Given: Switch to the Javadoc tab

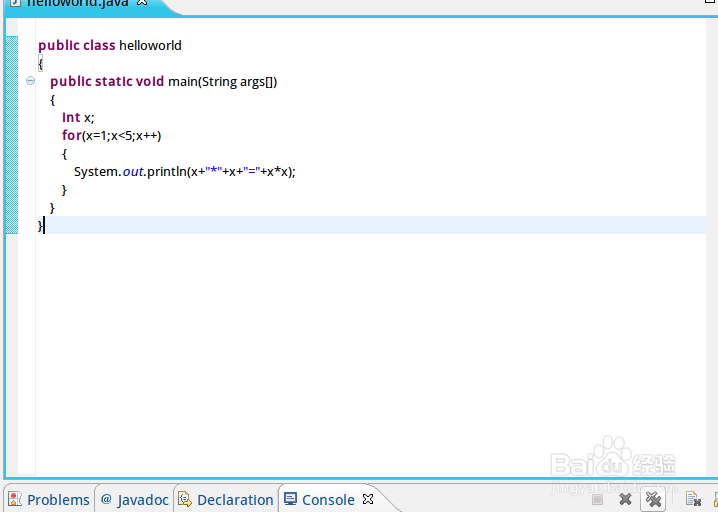Looking at the screenshot, I should (x=135, y=499).
